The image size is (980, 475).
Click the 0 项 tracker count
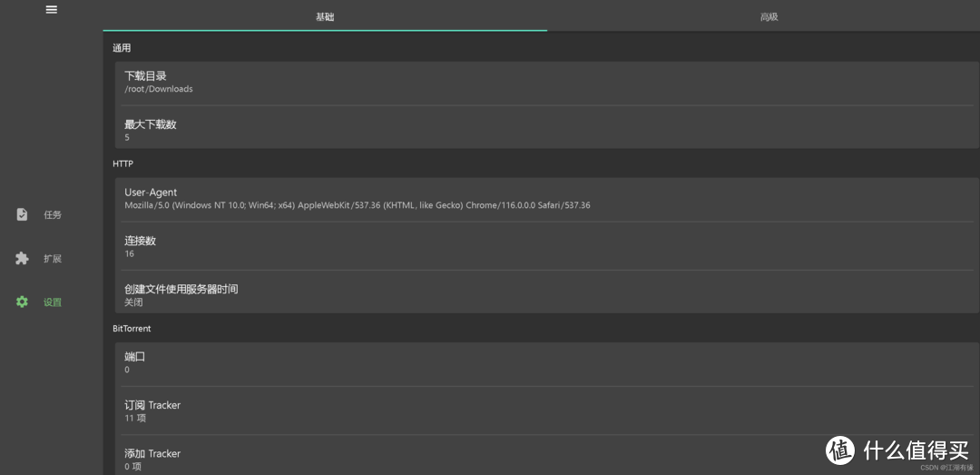133,466
